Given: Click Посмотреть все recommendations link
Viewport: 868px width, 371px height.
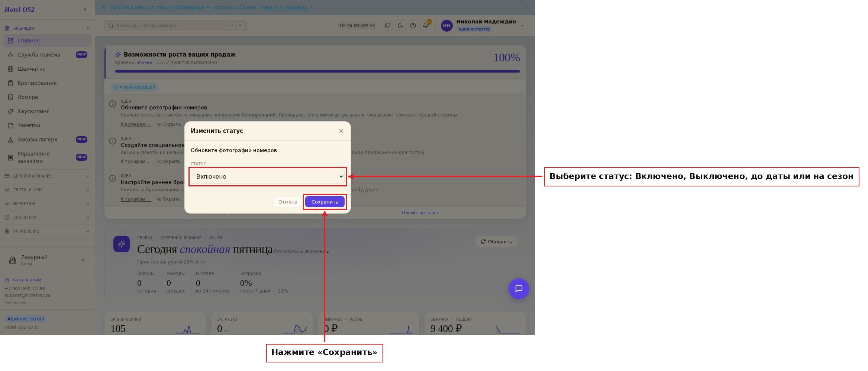Looking at the screenshot, I should point(420,213).
